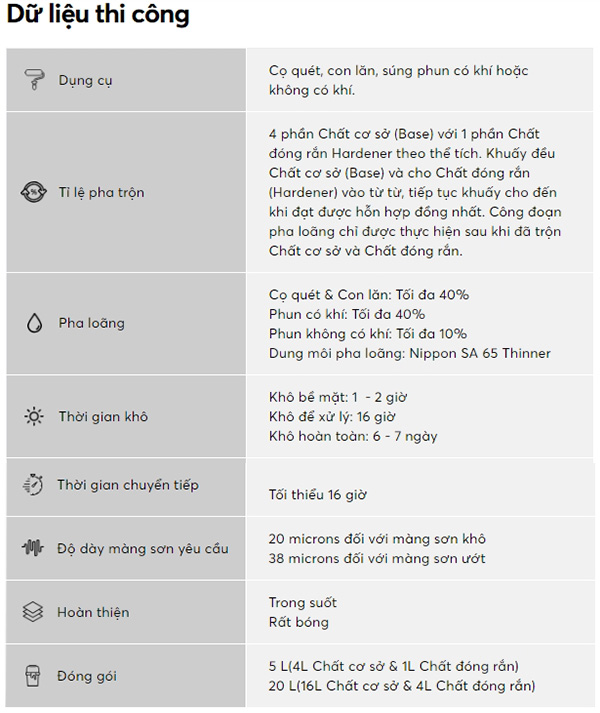Click the water drop icon beside Pha loãng
Screen dimensions: 600x713
click(33, 324)
